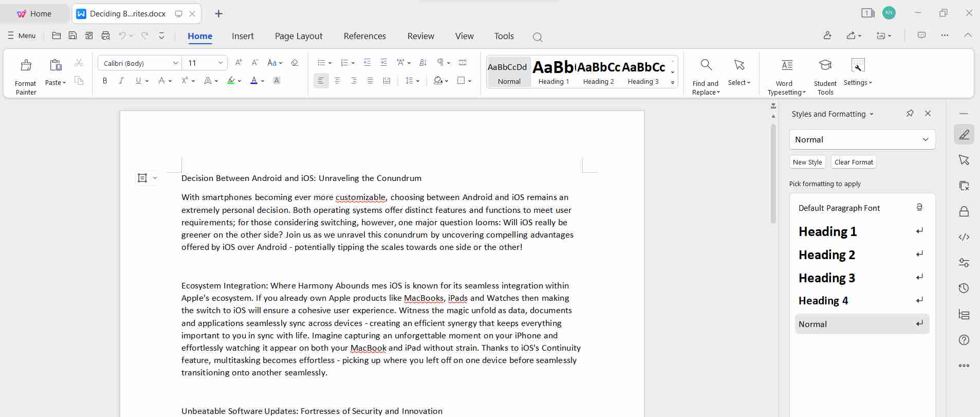Click the distributed alignment icon
The width and height of the screenshot is (980, 417).
[386, 81]
